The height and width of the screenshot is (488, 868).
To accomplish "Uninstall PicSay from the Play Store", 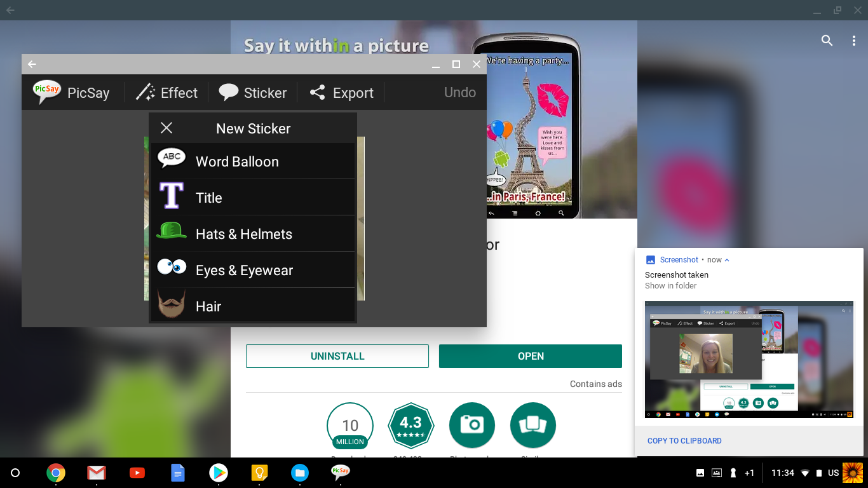I will [x=337, y=356].
